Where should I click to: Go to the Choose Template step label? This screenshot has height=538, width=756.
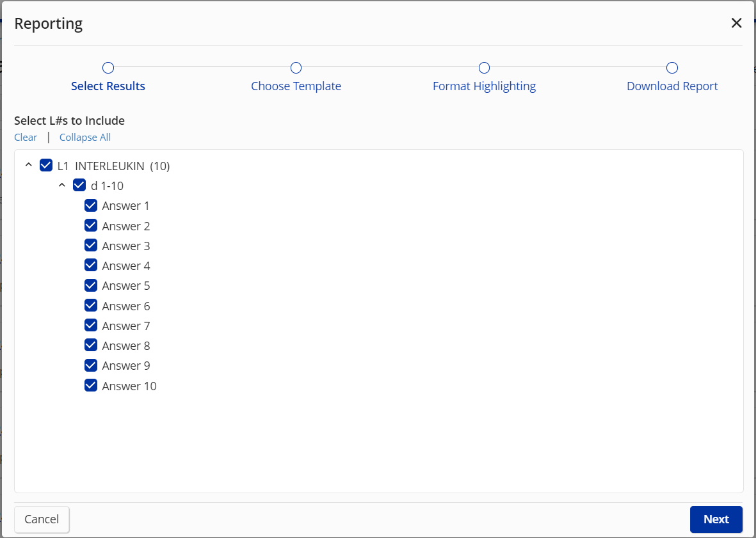pyautogui.click(x=296, y=86)
